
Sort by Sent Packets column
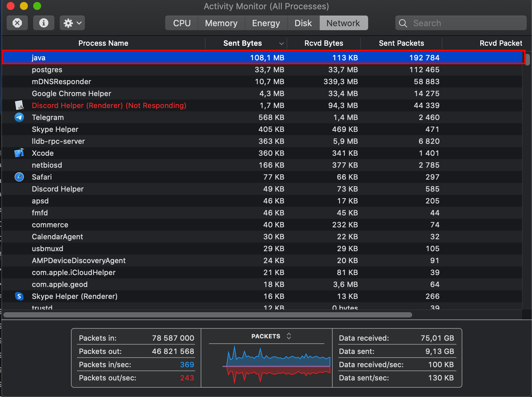(401, 43)
